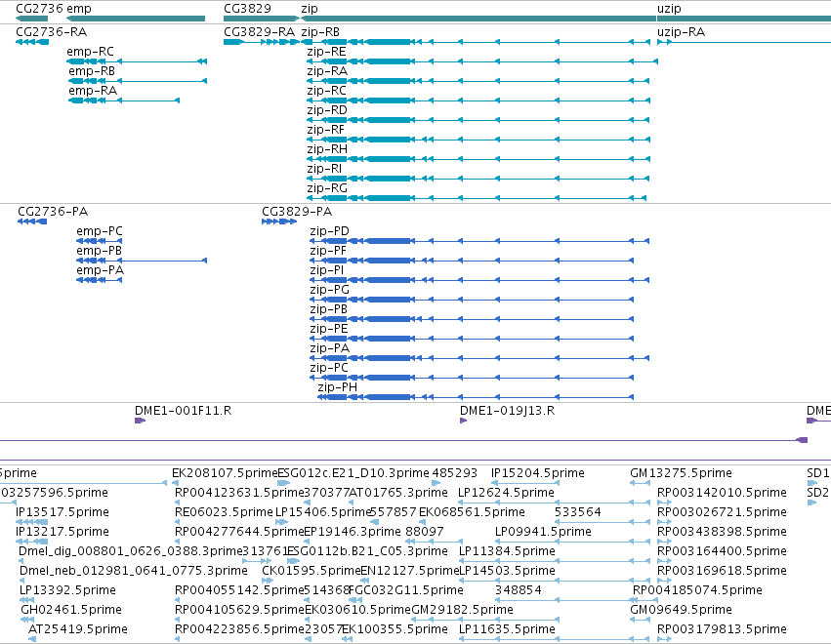Screen dimensions: 831x644
Task: Click EST CK01595.5prime
Action: click(312, 571)
